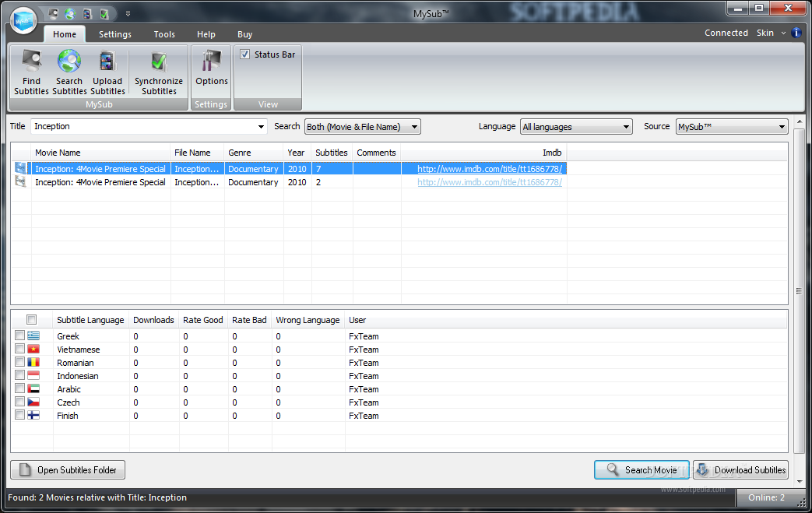Sort by Subtitle Language column header

[x=90, y=320]
